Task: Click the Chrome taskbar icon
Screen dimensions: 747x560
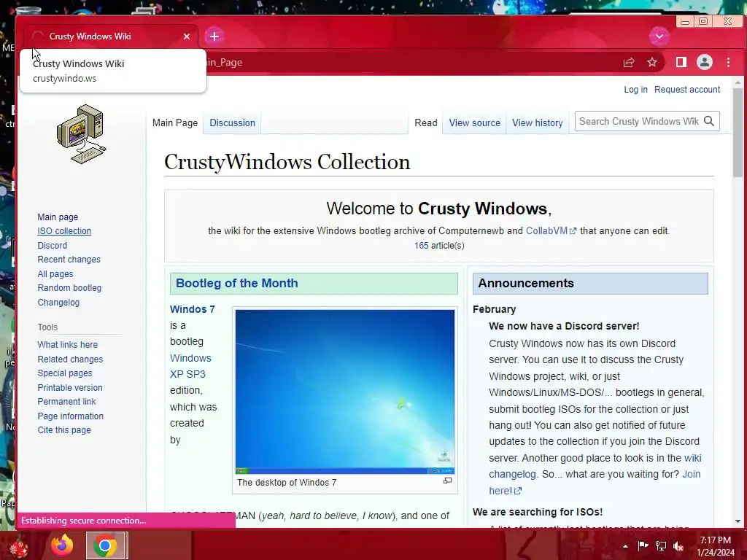Action: click(105, 545)
